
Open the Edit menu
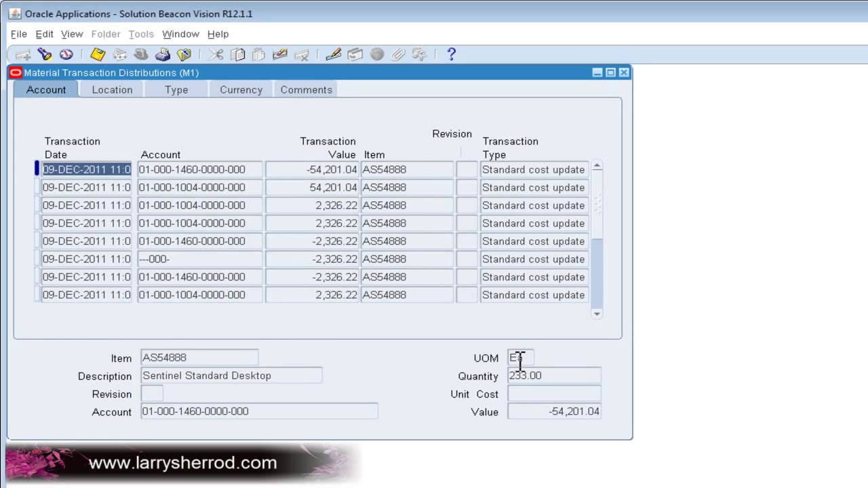(x=45, y=34)
